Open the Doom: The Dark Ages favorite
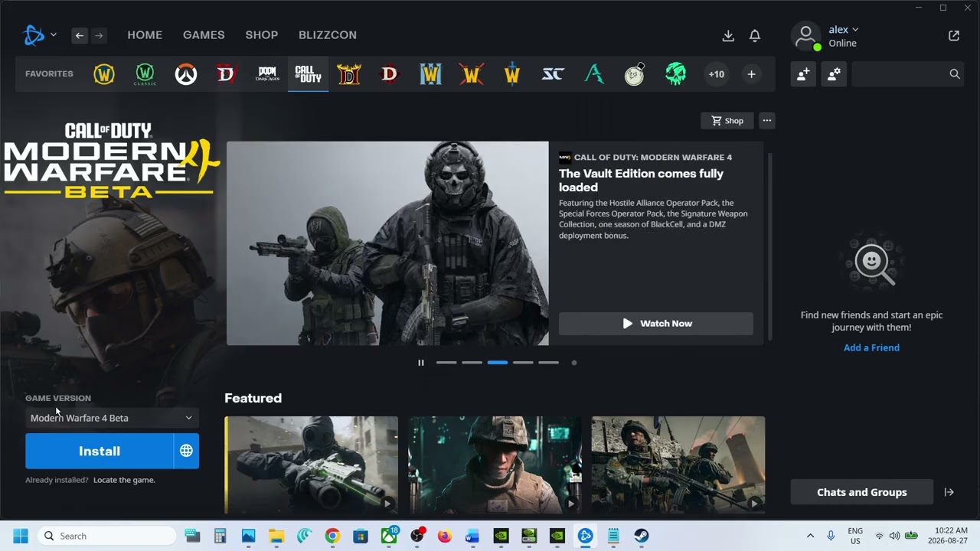Screen dimensions: 980x551 point(267,74)
